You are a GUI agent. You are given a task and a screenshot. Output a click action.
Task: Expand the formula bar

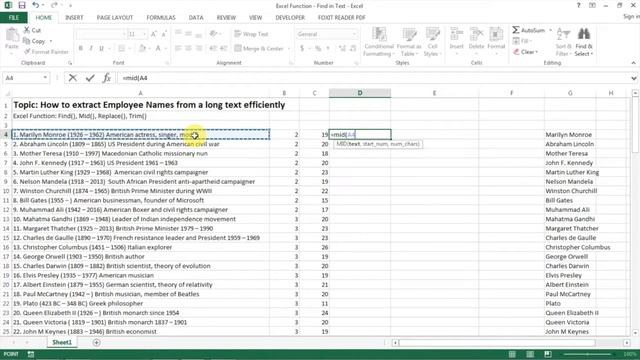point(633,78)
